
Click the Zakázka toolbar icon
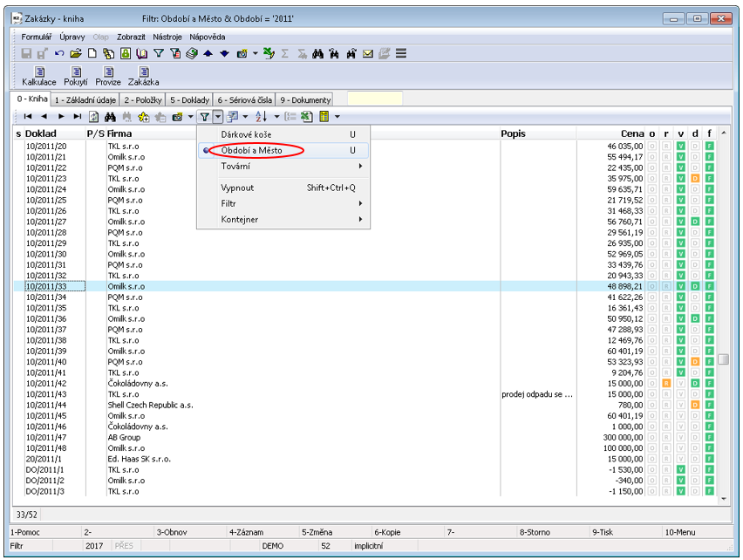point(143,72)
